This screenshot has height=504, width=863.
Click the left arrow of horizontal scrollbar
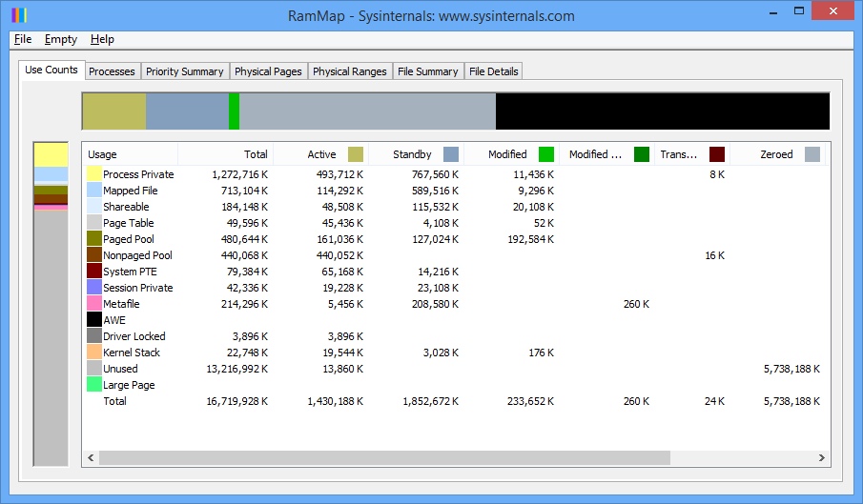(x=91, y=458)
